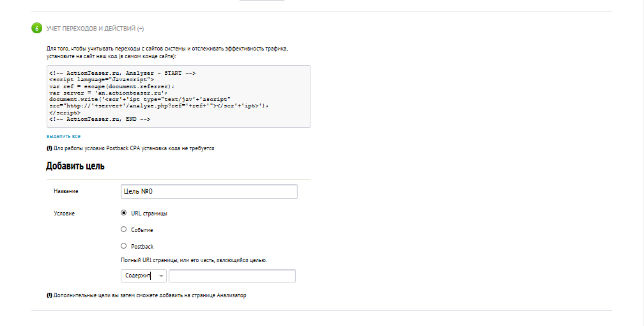Click inside the ActionTeaser tracking code box

click(178, 96)
